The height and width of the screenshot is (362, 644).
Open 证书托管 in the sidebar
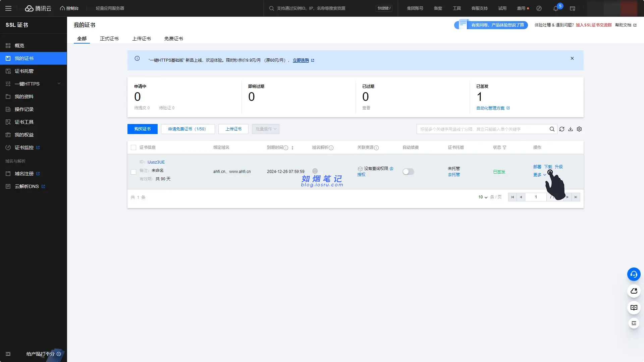pyautogui.click(x=33, y=71)
